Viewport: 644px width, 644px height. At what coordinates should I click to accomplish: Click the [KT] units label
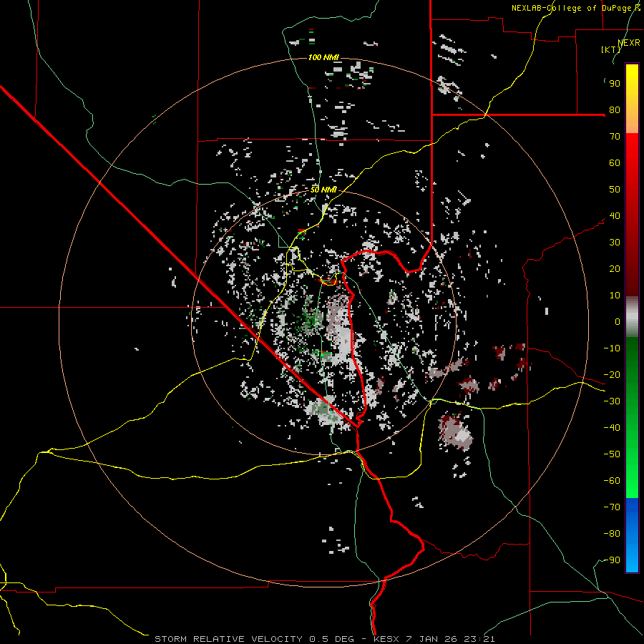click(611, 49)
